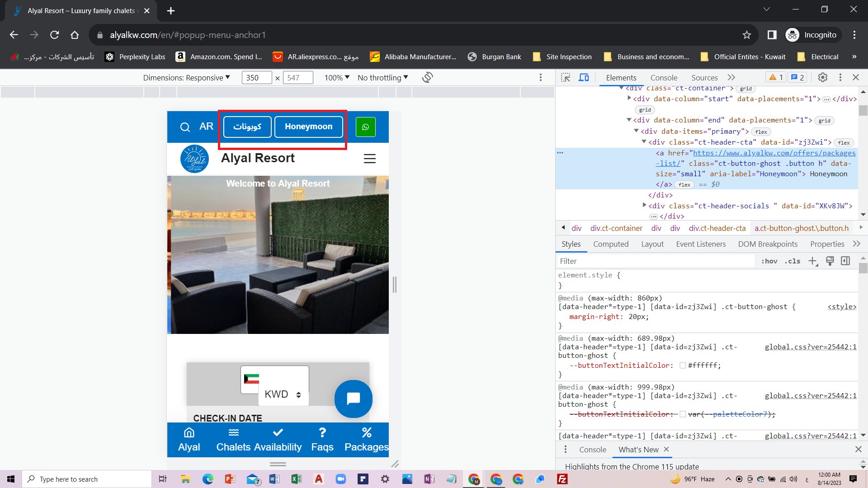Collapse the data-items="primary" div node
Image resolution: width=868 pixels, height=488 pixels.
(x=636, y=131)
